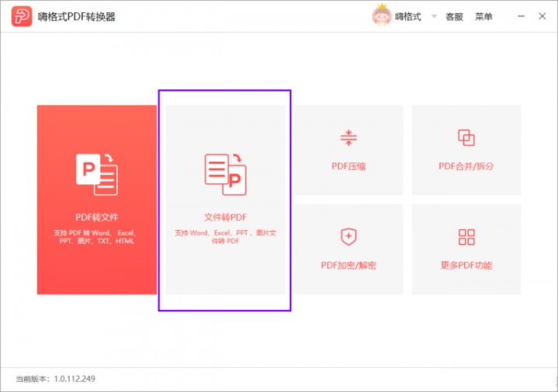
Task: Click the 嗨格式PDF转换器 window title text
Action: [77, 17]
